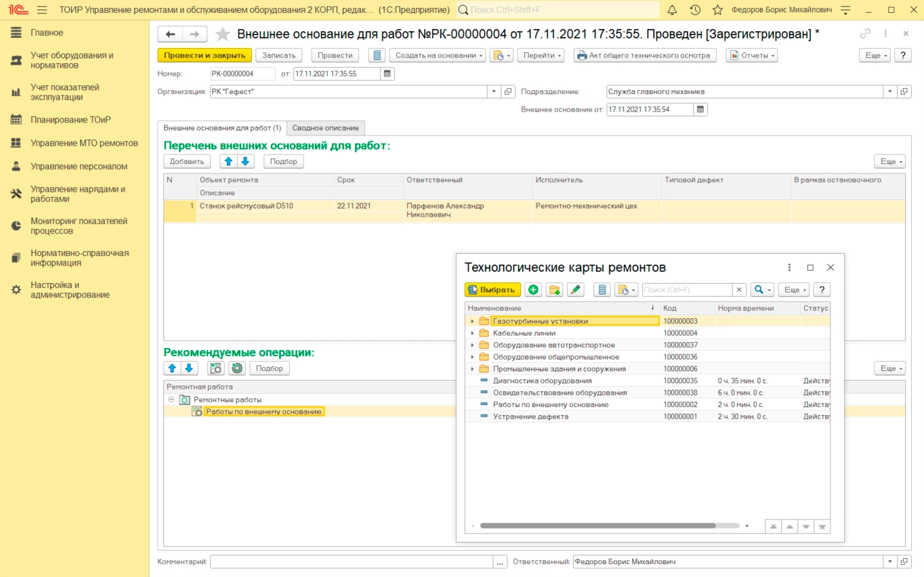Screen dimensions: 924x577
Task: Click the create new folder group icon
Action: click(x=554, y=290)
